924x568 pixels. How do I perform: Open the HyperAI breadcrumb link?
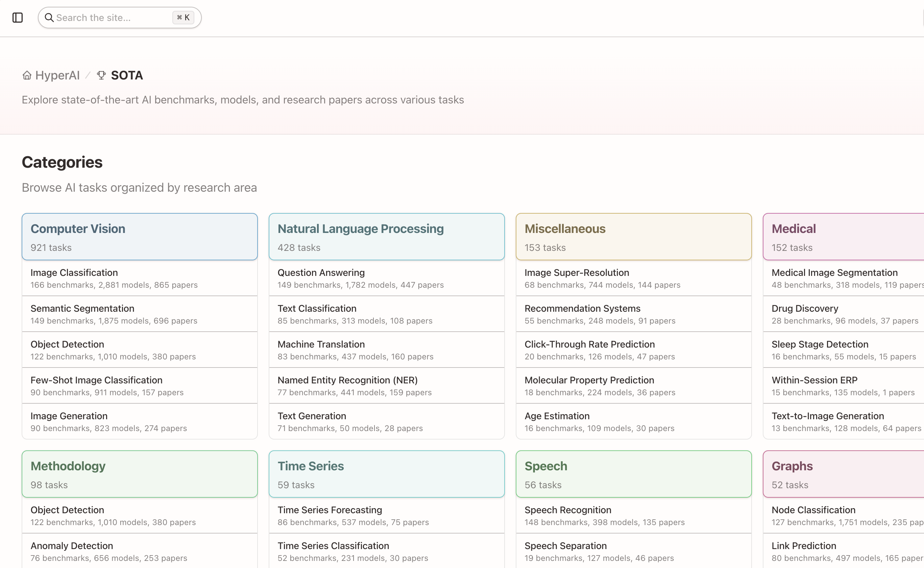(x=57, y=75)
